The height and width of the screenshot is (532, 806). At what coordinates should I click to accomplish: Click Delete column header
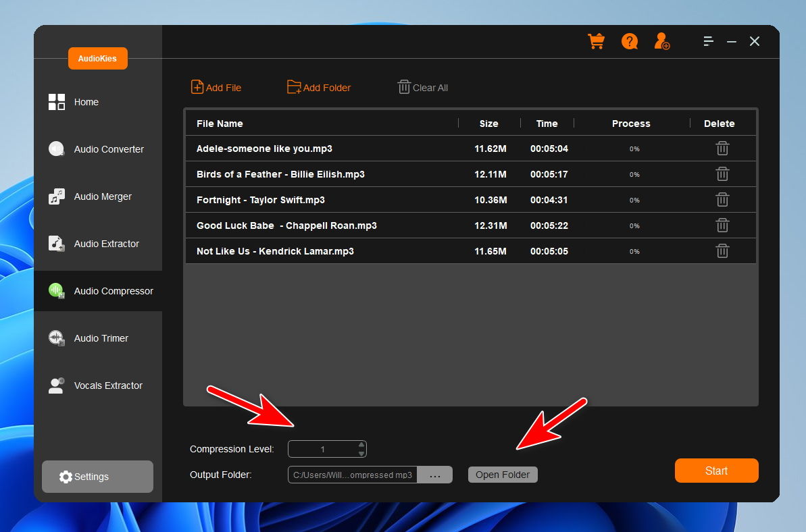click(x=719, y=124)
